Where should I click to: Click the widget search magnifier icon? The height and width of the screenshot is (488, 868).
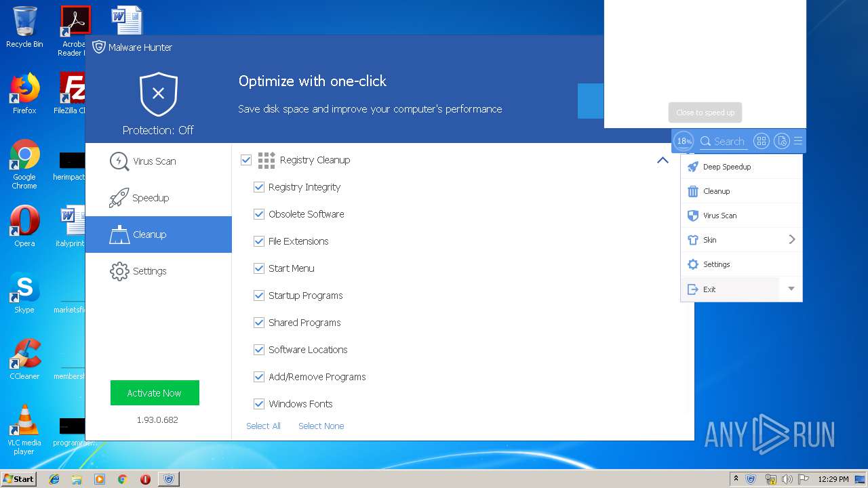706,141
